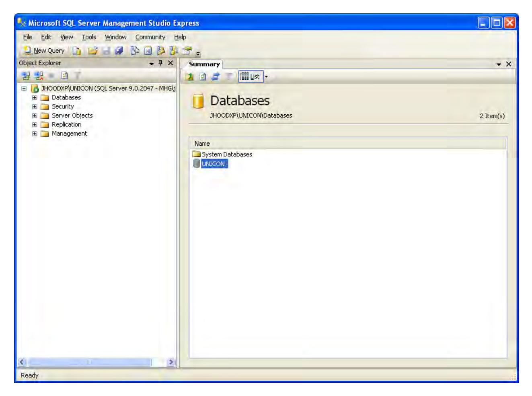Expand the Server Objects tree node
The width and height of the screenshot is (532, 396).
35,115
